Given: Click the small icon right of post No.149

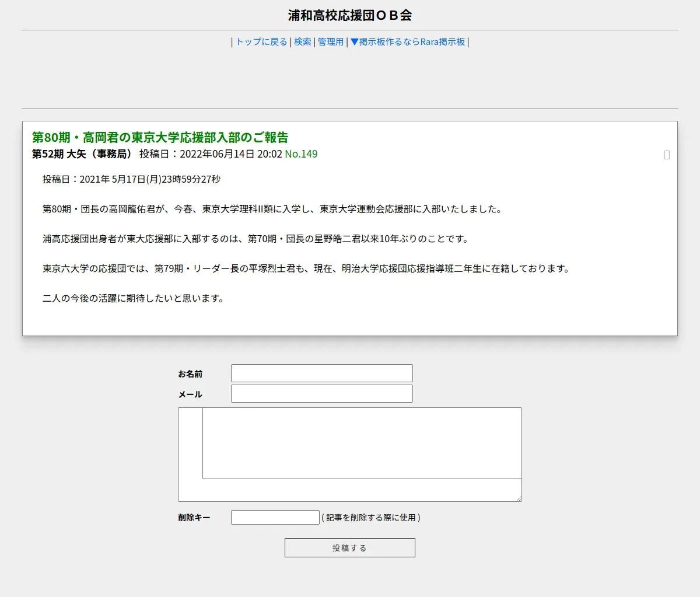Looking at the screenshot, I should tap(667, 155).
